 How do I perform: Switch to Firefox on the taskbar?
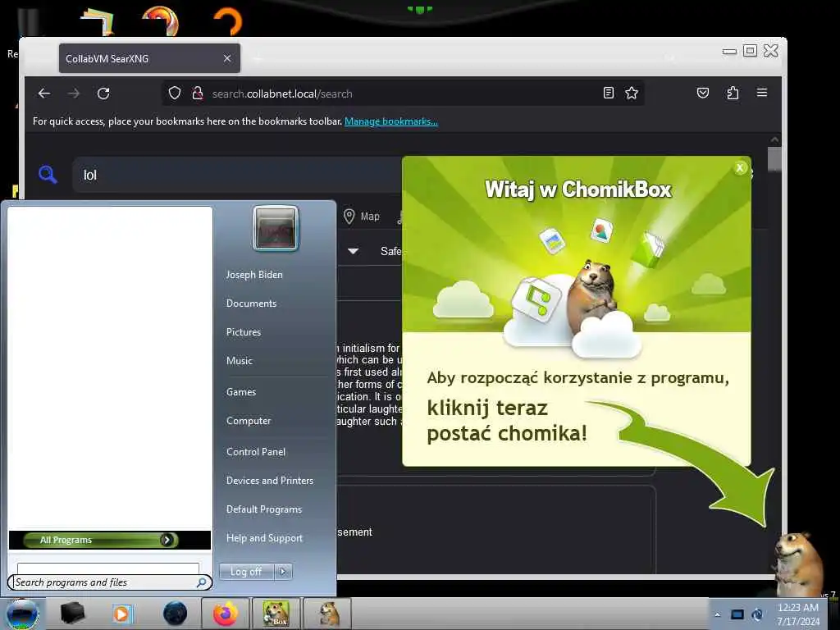click(x=226, y=614)
